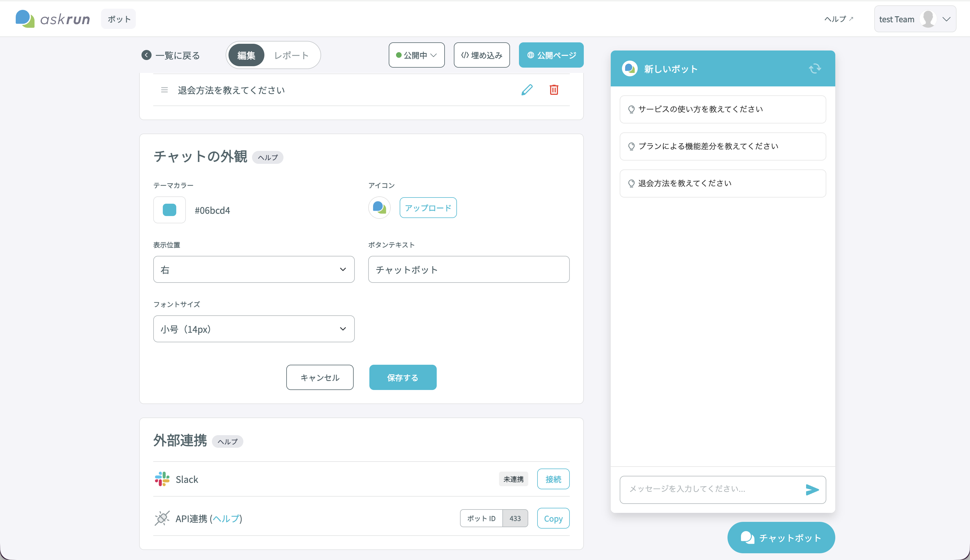Open the theme color swatch picker
The width and height of the screenshot is (970, 560).
[x=169, y=210]
